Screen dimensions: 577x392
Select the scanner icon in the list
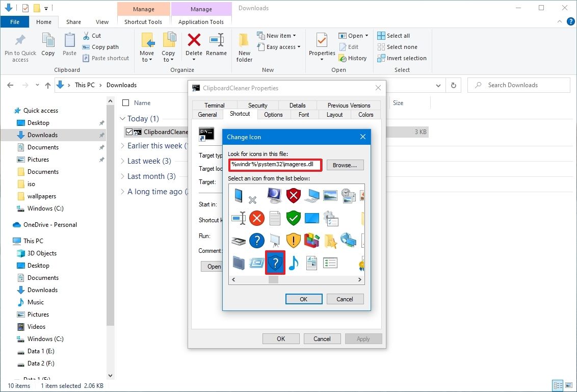[239, 241]
